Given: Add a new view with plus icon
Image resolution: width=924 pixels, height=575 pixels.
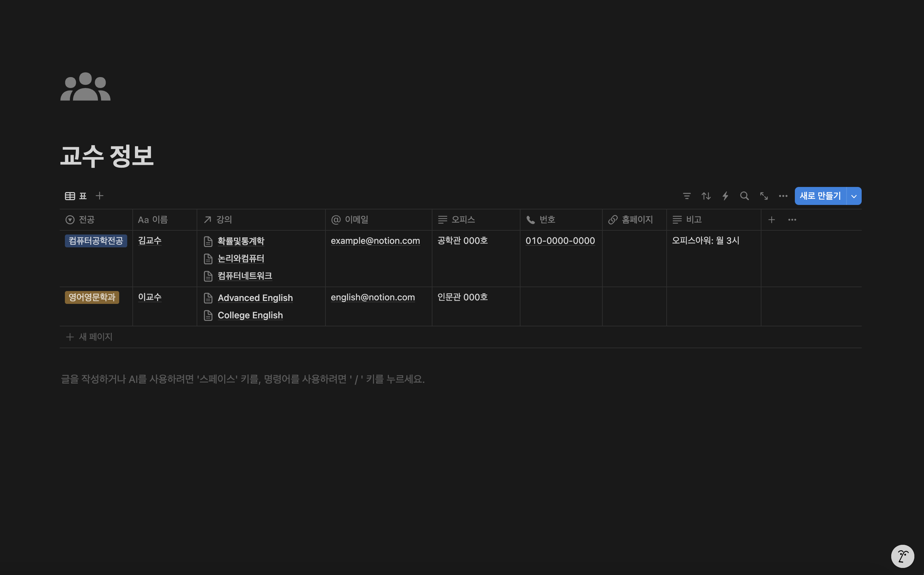Looking at the screenshot, I should pos(100,196).
